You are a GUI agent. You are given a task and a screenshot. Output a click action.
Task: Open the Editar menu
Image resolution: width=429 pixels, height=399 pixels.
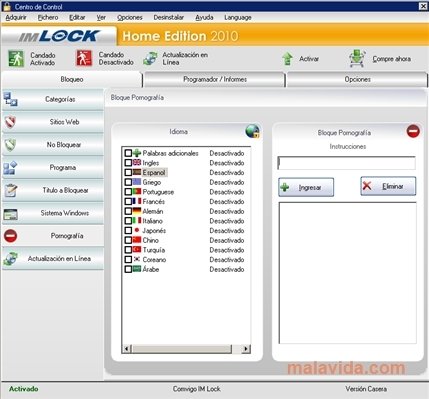(x=77, y=17)
